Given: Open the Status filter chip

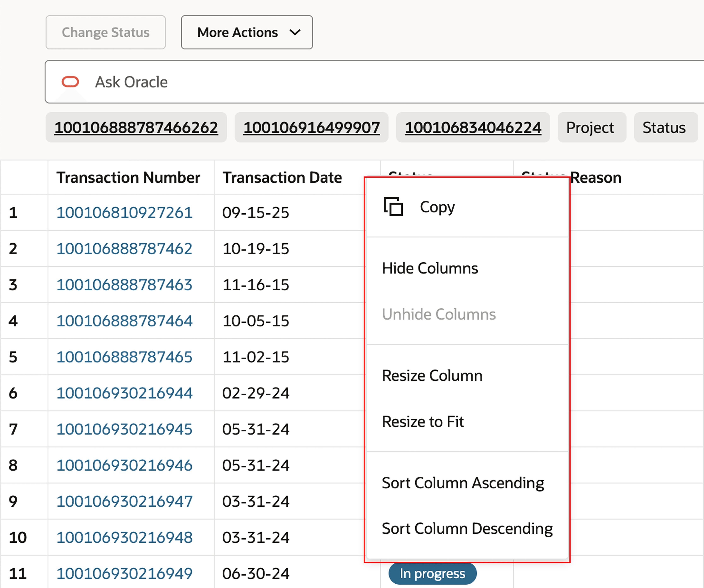Looking at the screenshot, I should [x=666, y=127].
